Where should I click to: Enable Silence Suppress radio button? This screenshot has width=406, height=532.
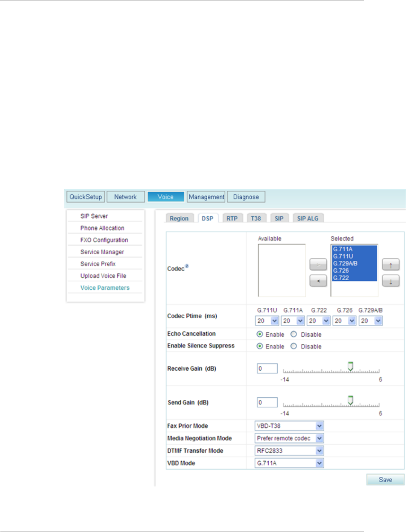[x=260, y=346]
